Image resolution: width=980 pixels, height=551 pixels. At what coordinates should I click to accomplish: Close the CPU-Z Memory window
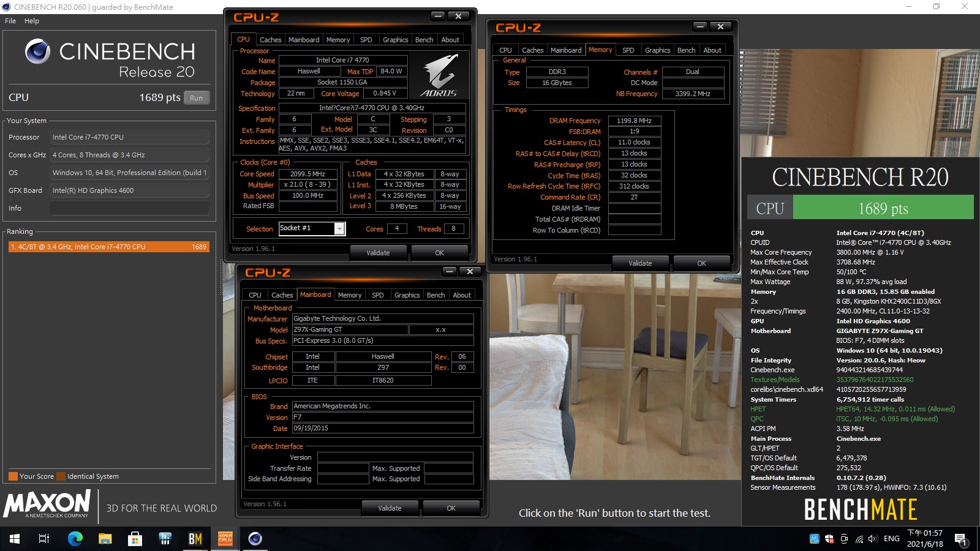[720, 26]
